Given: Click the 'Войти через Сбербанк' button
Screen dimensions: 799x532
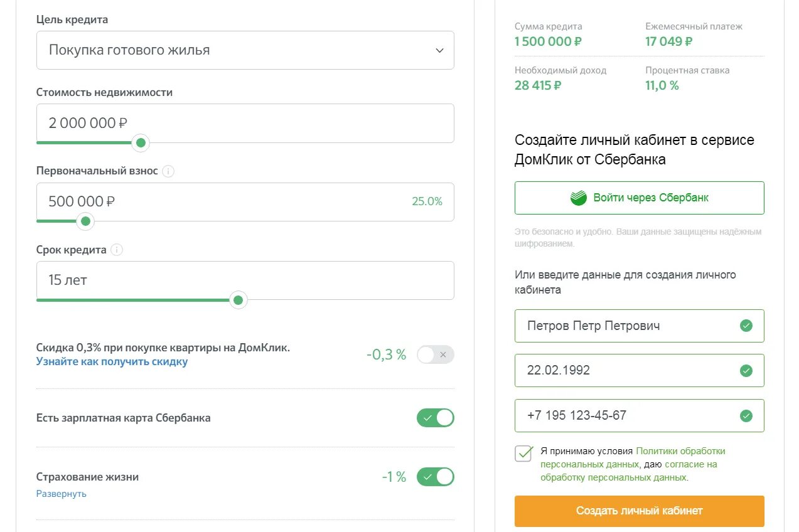Looking at the screenshot, I should tap(640, 198).
